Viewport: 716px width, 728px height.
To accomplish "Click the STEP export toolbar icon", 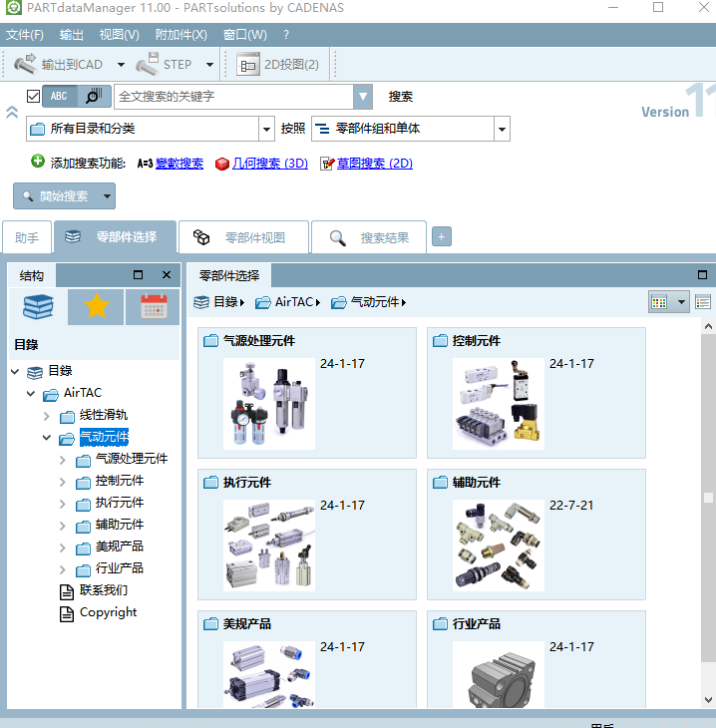I will click(x=148, y=65).
